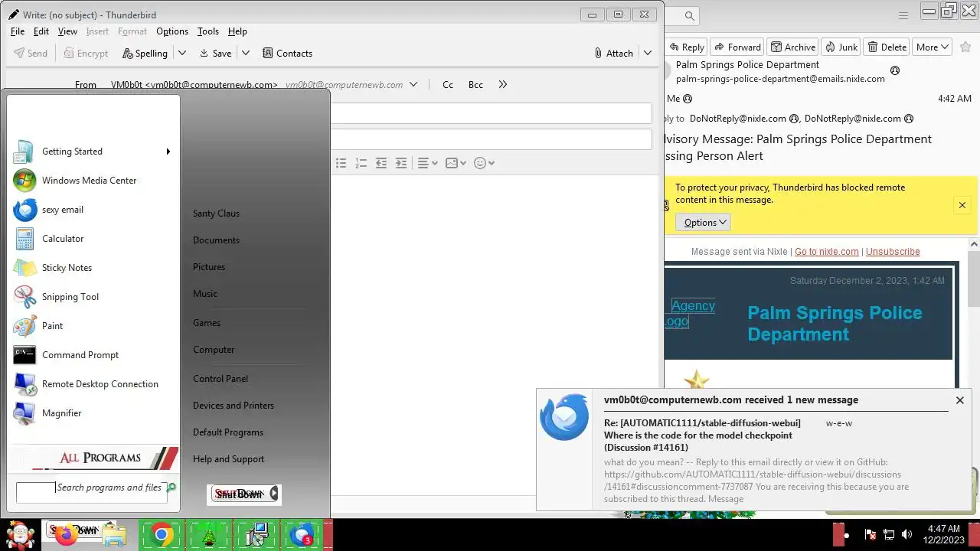This screenshot has height=551, width=980.
Task: Launch Command Prompt from the Start menu
Action: click(92, 355)
